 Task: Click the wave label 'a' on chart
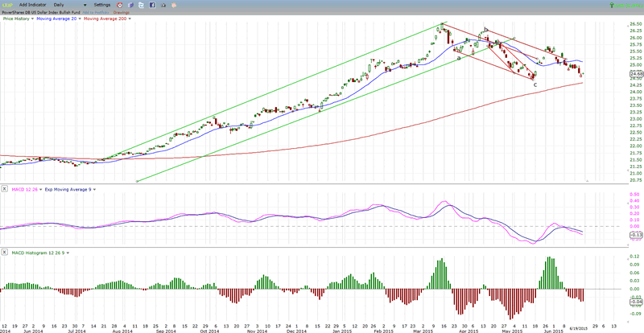click(x=458, y=58)
